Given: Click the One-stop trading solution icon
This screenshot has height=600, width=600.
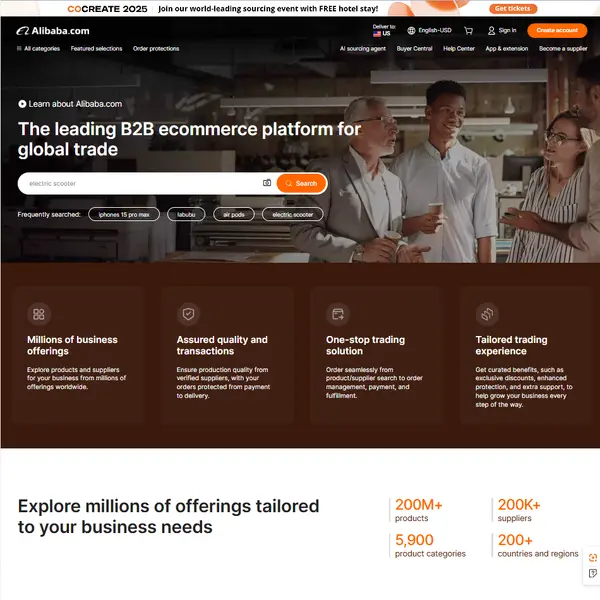Looking at the screenshot, I should tap(338, 314).
